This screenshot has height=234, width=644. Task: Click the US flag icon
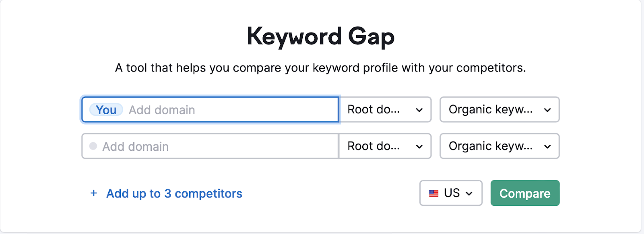tap(433, 193)
